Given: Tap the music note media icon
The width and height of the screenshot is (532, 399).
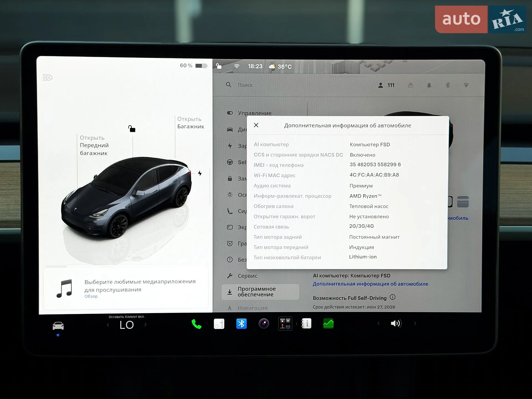Looking at the screenshot, I should [64, 288].
